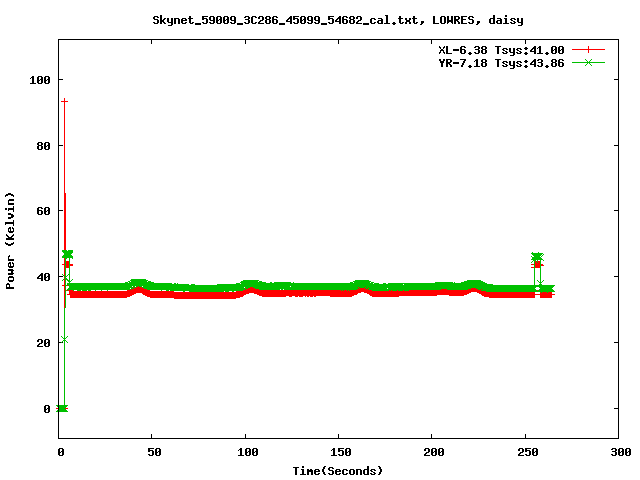640x480 pixels.
Task: Click the x-axis tick label 150
Action: (341, 452)
